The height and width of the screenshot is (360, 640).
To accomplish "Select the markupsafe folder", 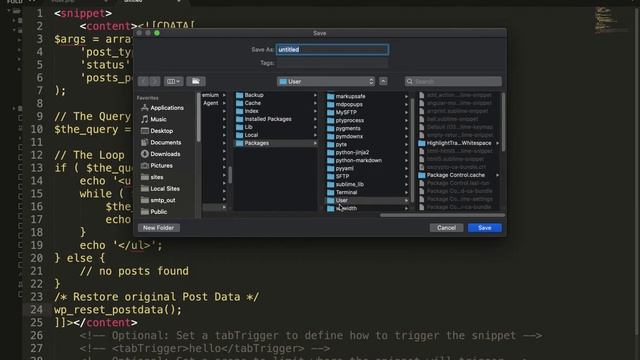I will 367,96.
